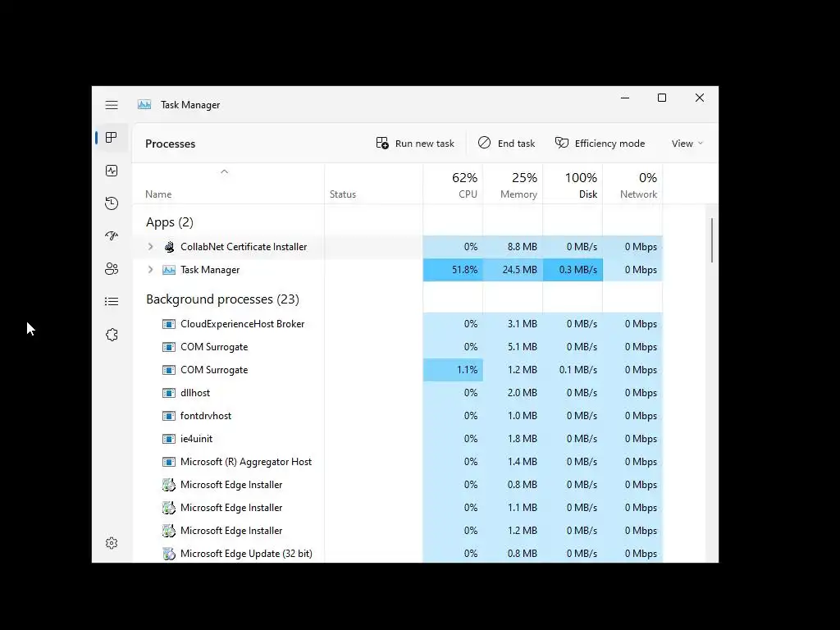The image size is (840, 630).
Task: Click the 1.1% CPU cell
Action: click(453, 370)
